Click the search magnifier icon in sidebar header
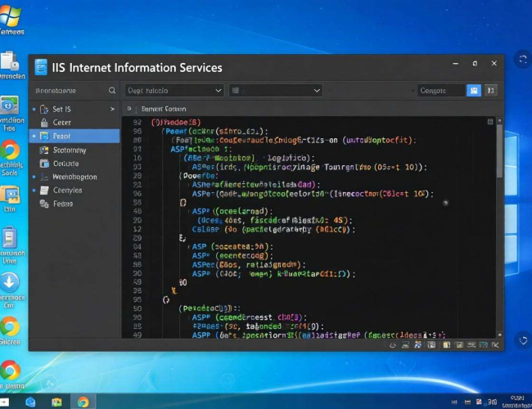The width and height of the screenshot is (532, 409). coord(112,91)
